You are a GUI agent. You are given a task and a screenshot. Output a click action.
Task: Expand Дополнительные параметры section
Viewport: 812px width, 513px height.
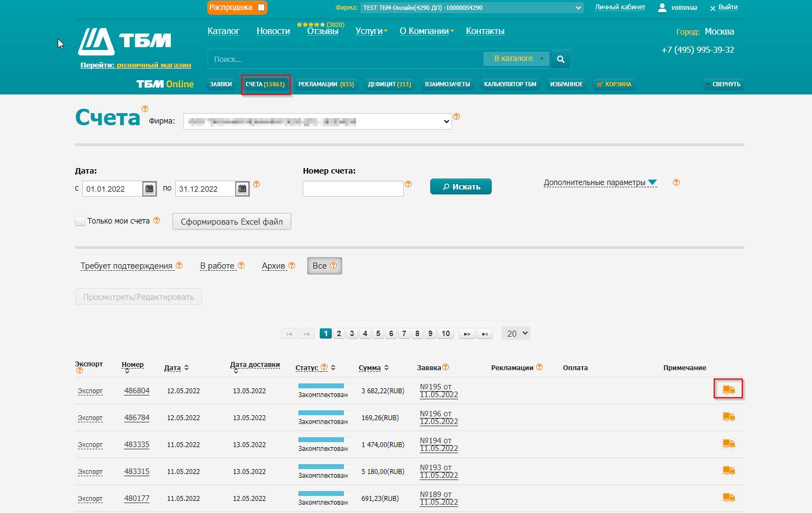tap(600, 183)
